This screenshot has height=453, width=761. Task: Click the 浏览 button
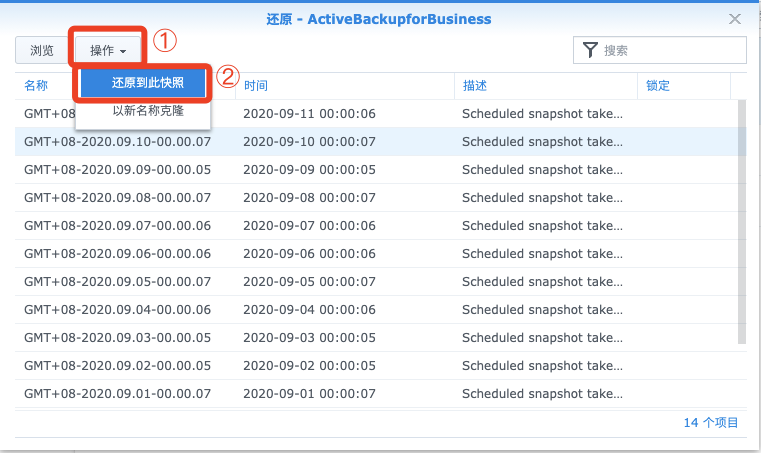(42, 50)
